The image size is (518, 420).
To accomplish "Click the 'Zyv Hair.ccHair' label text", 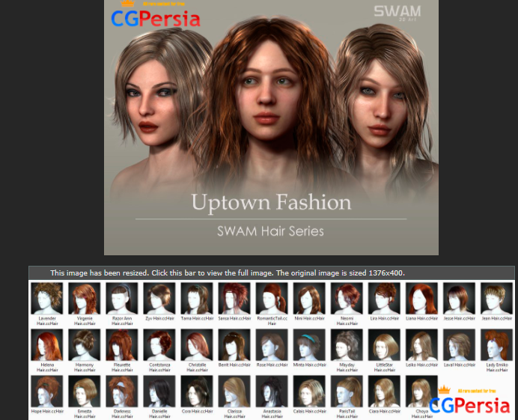I will [159, 318].
